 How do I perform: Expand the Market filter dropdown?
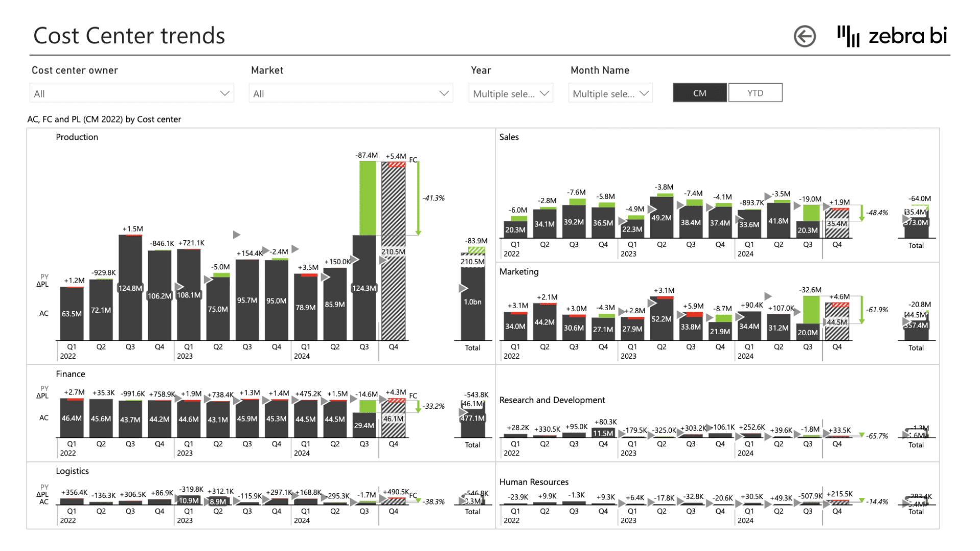pyautogui.click(x=351, y=93)
